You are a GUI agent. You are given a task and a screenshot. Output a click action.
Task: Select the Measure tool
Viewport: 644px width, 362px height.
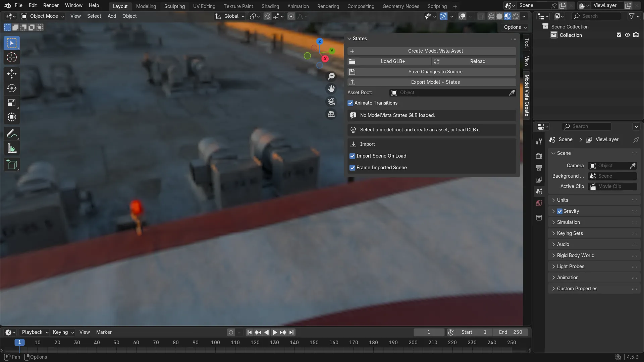click(12, 148)
